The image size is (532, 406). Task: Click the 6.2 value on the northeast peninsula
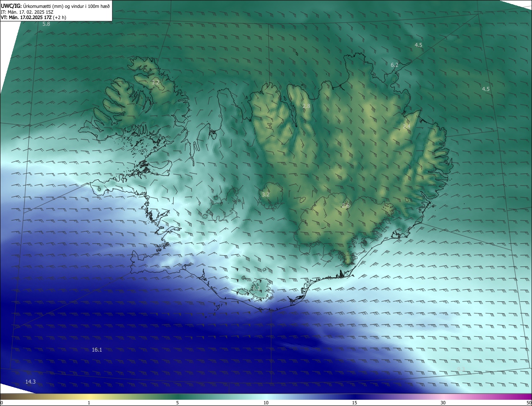point(394,65)
